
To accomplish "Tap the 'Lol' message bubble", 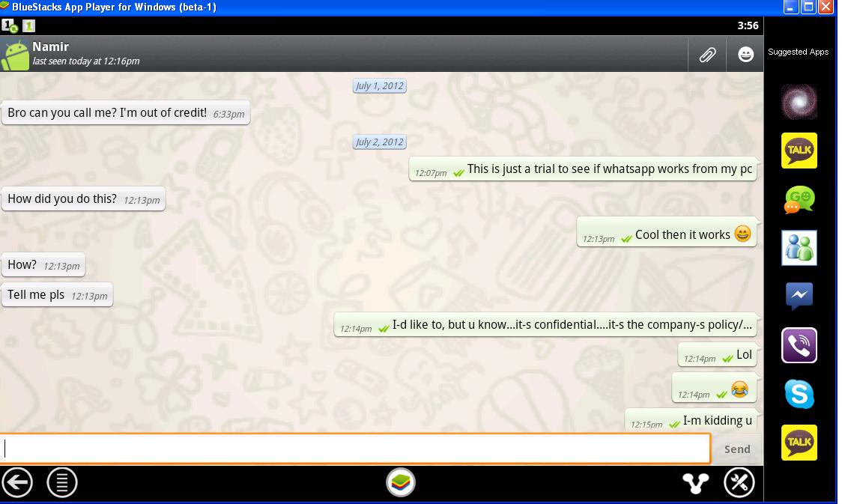I will (718, 355).
